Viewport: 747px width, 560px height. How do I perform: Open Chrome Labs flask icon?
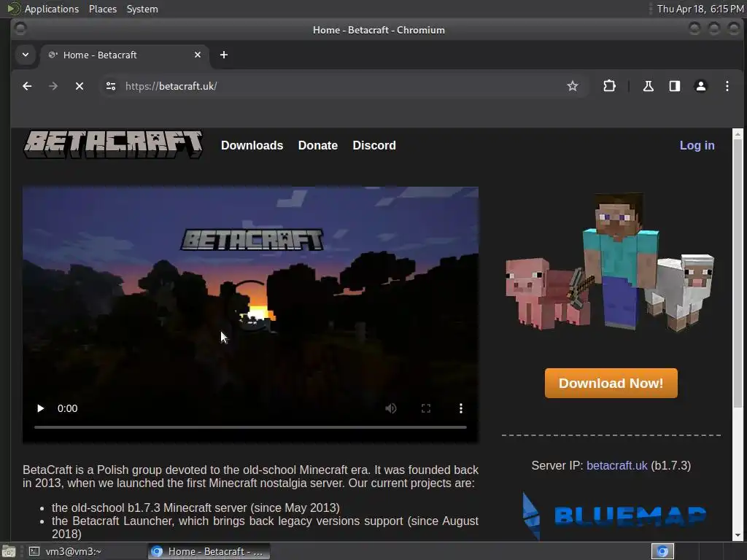(x=648, y=86)
